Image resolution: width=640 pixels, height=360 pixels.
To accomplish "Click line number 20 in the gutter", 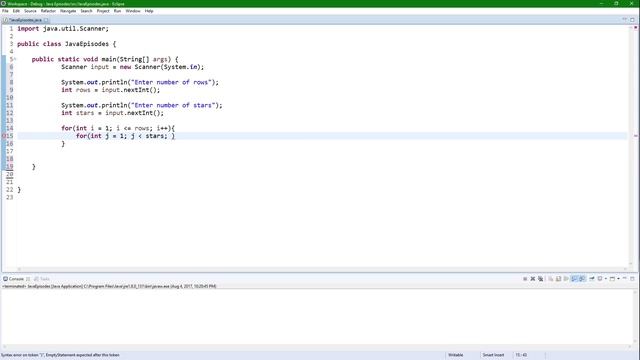I will [9, 174].
